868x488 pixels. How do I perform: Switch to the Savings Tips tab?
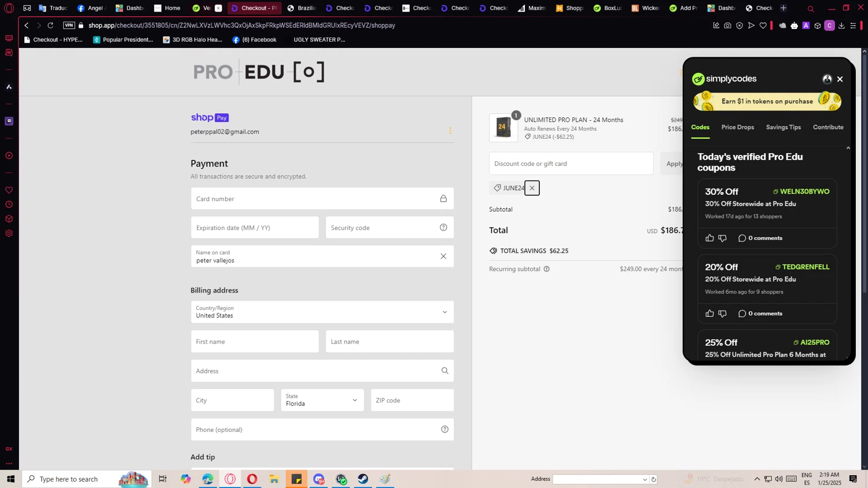(784, 127)
